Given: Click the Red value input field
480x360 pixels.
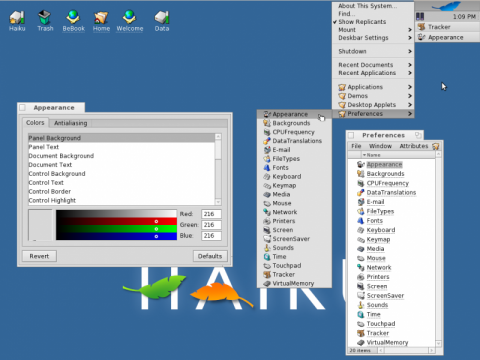Looking at the screenshot, I should pos(211,214).
